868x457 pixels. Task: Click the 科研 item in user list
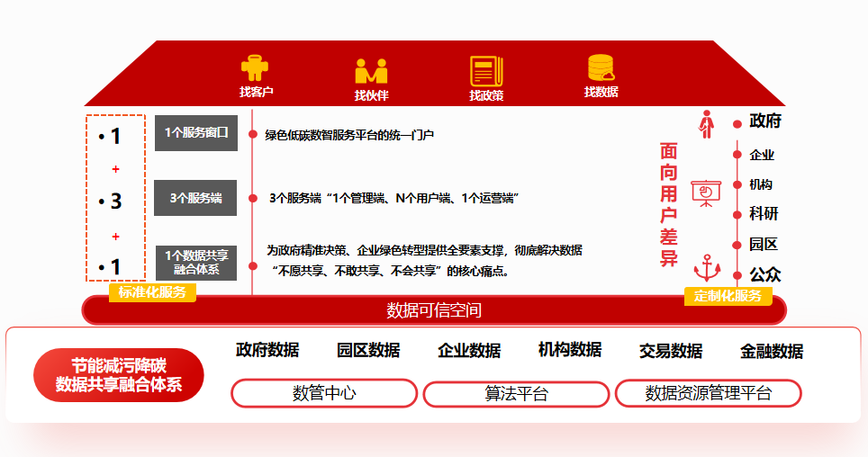(x=763, y=214)
